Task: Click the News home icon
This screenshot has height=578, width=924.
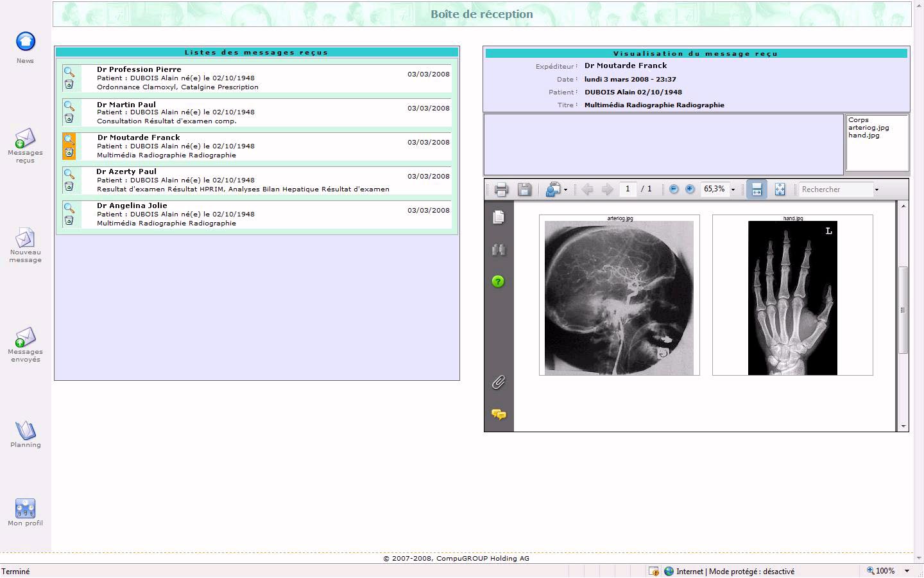Action: (25, 42)
